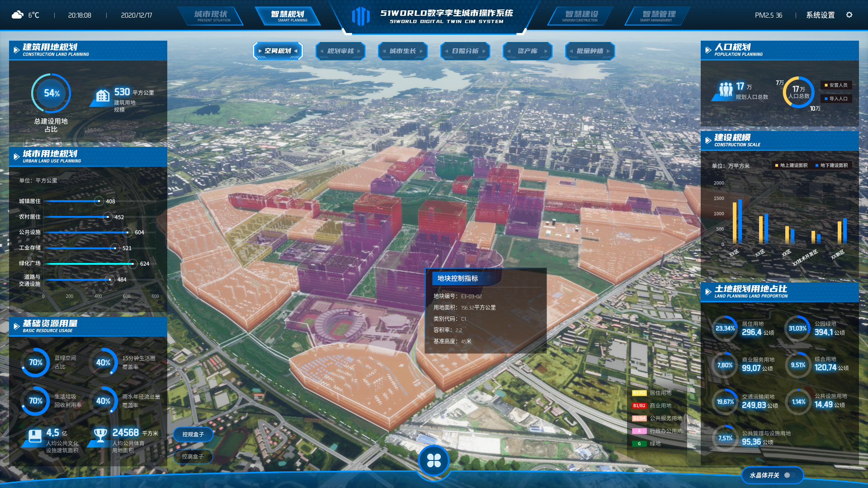Toggle the 水晶体开关 switch
This screenshot has height=488, width=868.
790,475
